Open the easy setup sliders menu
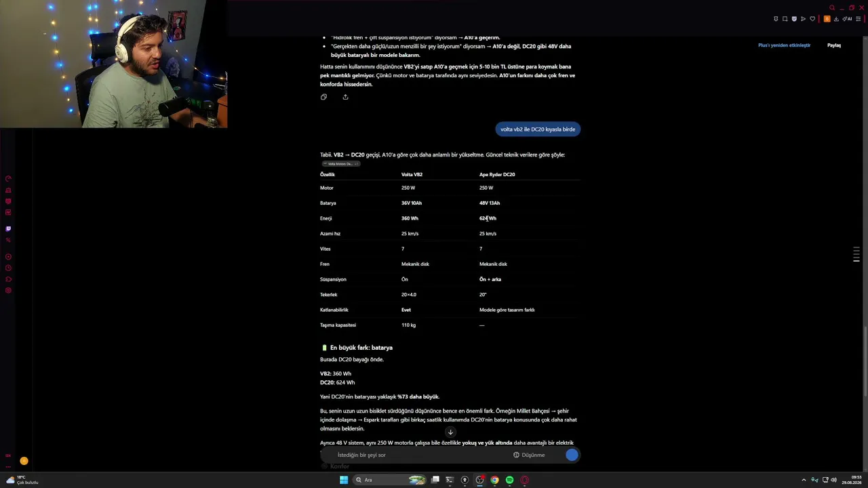Screen dimensions: 868x488 [859, 19]
